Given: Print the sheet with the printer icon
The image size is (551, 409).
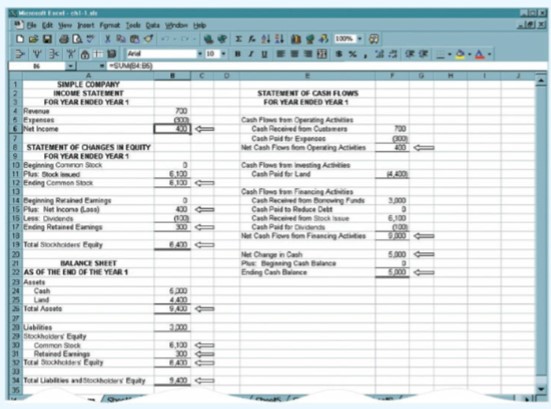Looking at the screenshot, I should tap(64, 39).
